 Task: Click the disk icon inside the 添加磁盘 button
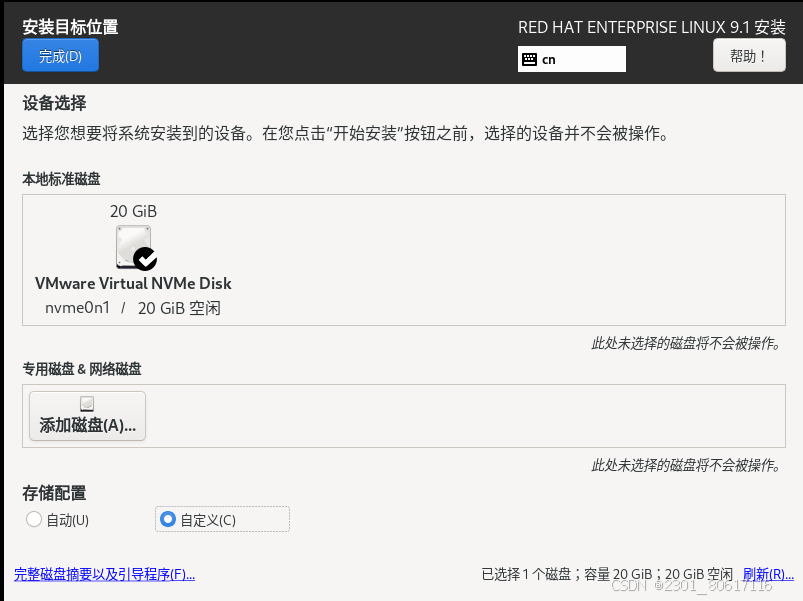point(87,404)
